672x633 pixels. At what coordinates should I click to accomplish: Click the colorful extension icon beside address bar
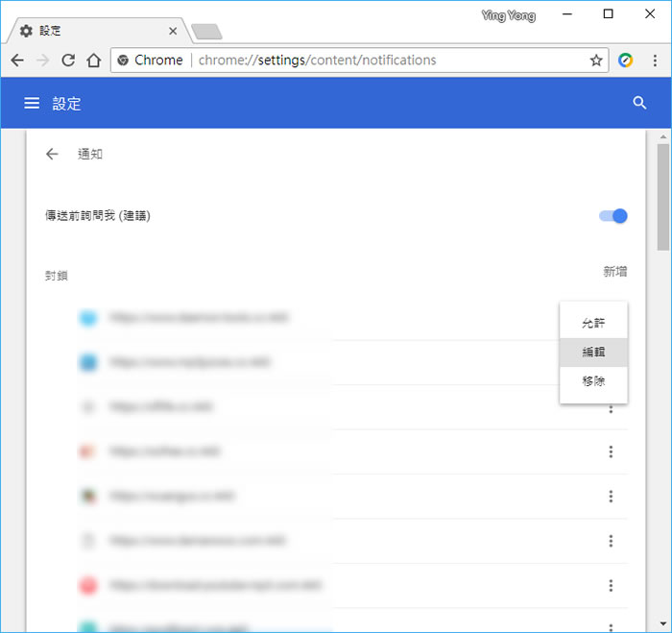(626, 61)
